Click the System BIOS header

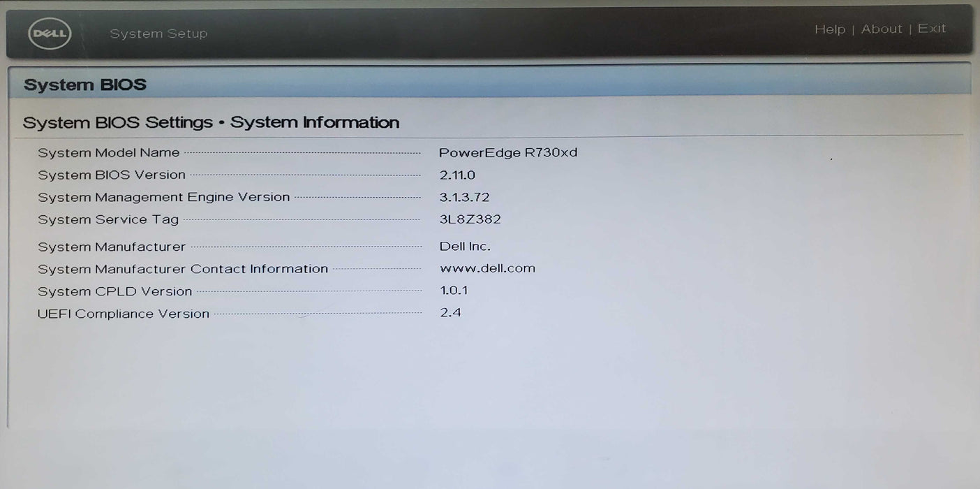[85, 85]
